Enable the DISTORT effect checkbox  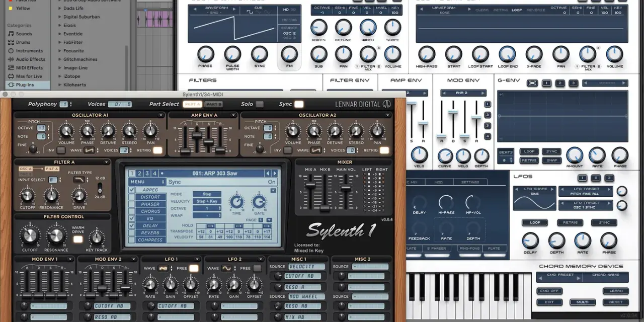(x=132, y=197)
